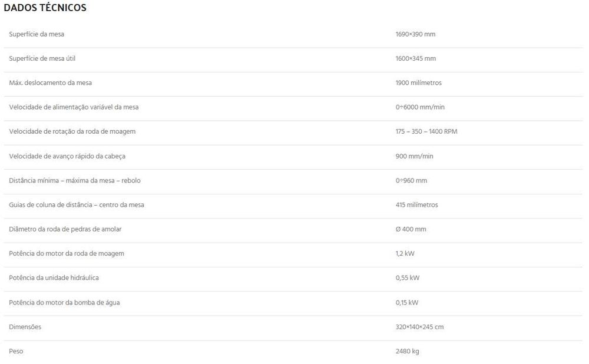Screen dimensions: 589x364
Task: Click the DADOS TÉCNICOS heading
Action: pyautogui.click(x=45, y=8)
